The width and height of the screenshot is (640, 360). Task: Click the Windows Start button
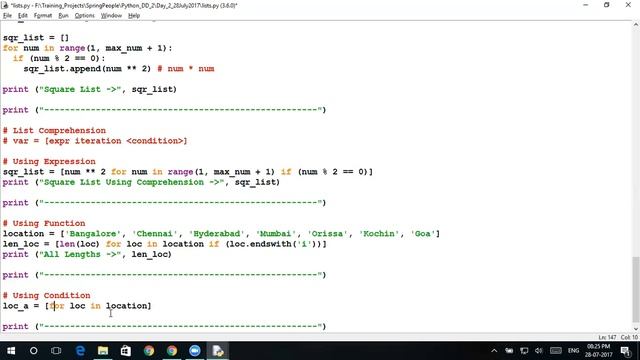(11, 351)
